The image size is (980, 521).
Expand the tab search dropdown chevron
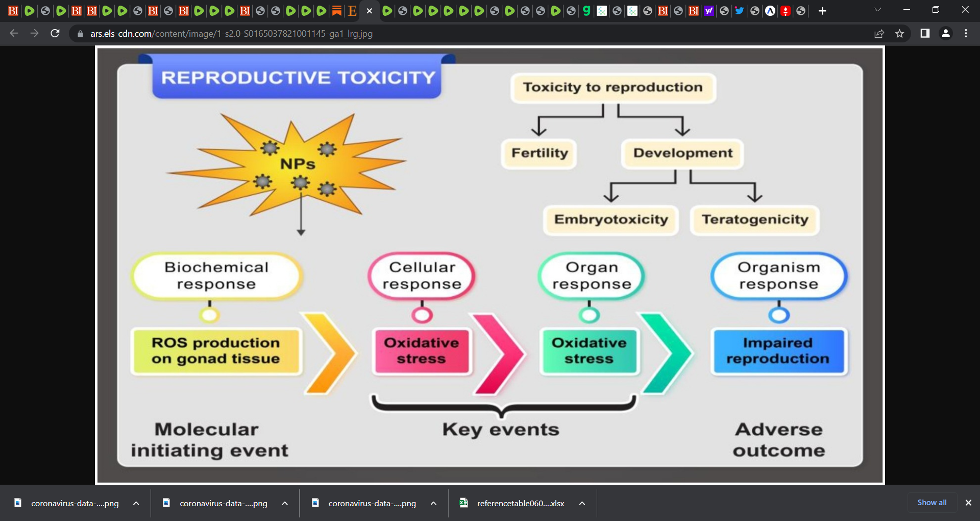[x=877, y=10]
